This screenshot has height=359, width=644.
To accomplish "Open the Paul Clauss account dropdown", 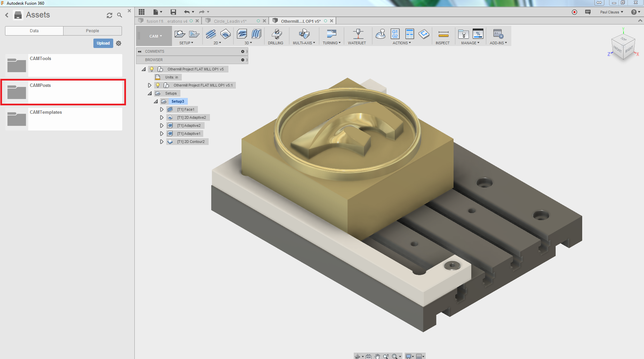I will pyautogui.click(x=611, y=12).
